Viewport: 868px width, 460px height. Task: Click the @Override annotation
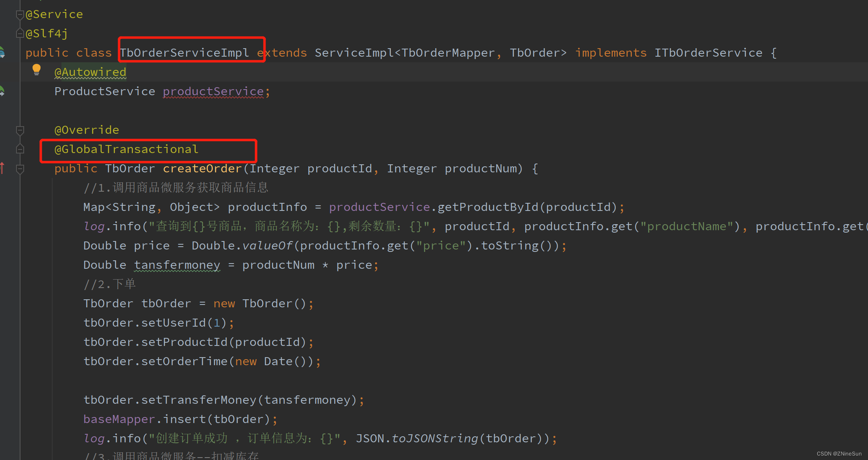click(x=87, y=130)
